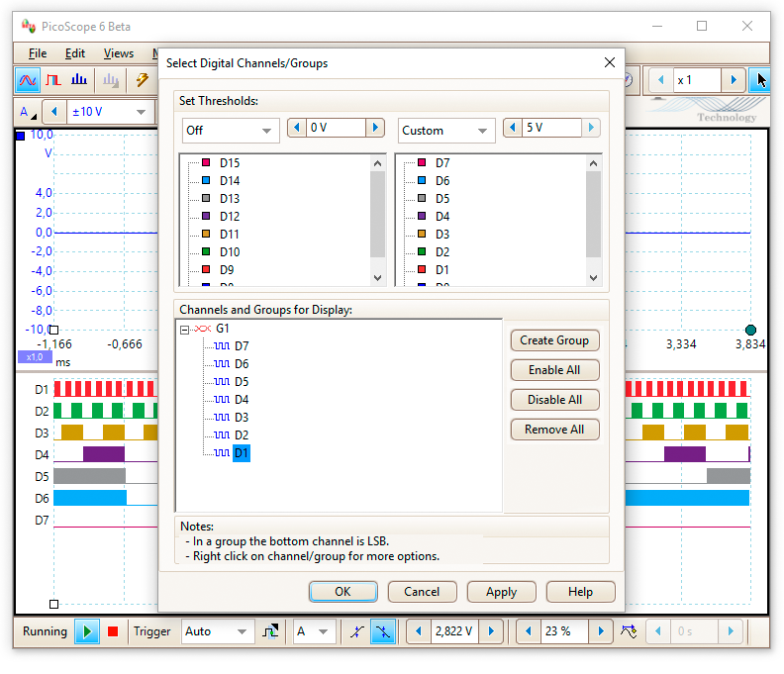This screenshot has height=674, width=784.
Task: Click the green D2 color square in right list
Action: coord(422,251)
